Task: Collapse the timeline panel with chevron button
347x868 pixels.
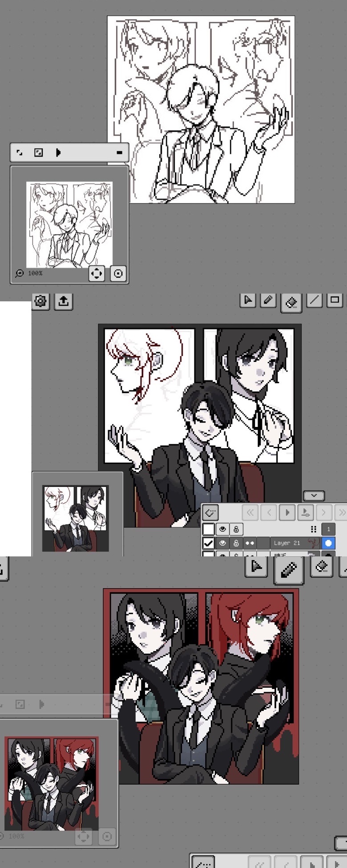Action: 314,495
